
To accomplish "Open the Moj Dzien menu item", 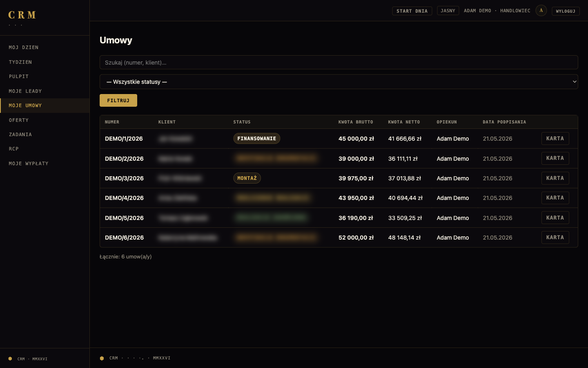I will point(24,47).
